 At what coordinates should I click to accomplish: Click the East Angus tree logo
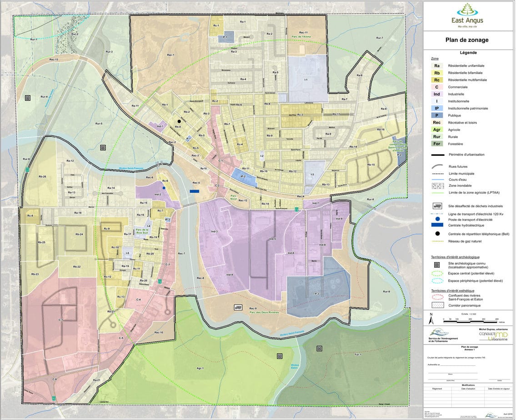(467, 9)
